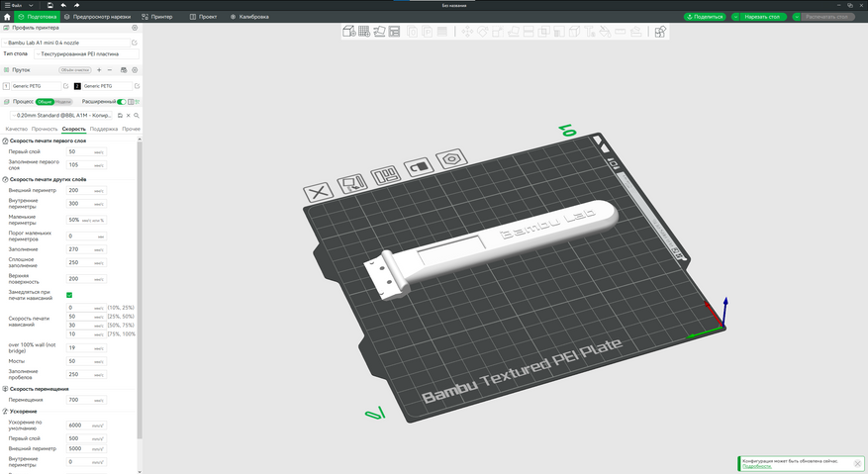Viewport: 868px width, 474px height.
Task: Click the add filament plus icon
Action: 99,70
